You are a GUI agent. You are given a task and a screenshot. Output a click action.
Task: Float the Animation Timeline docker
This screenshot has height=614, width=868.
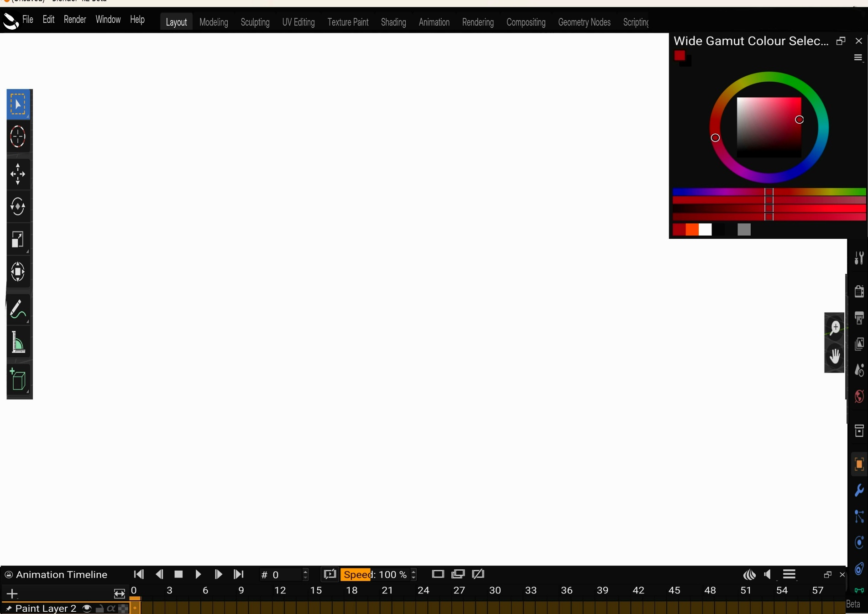827,575
